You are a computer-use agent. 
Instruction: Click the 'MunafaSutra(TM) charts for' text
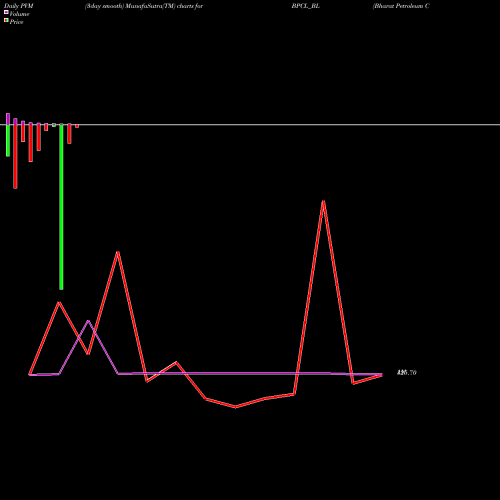pyautogui.click(x=164, y=6)
